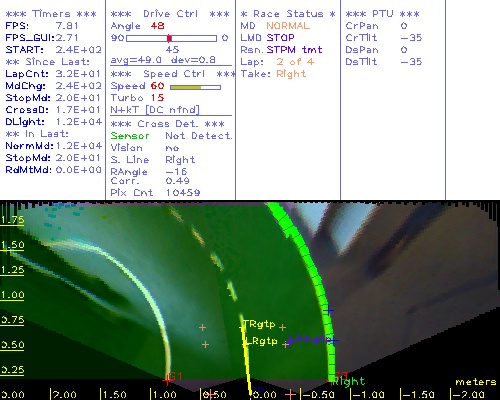Click the TRgtp yellow marker label

point(260,324)
